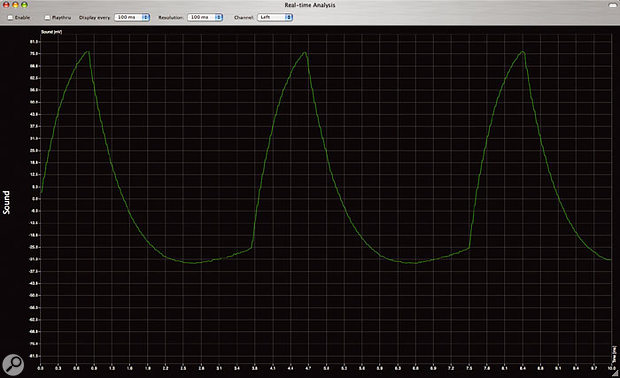Click the magnifying glass zoom icon
Viewport: 620px width, 378px height.
point(13,365)
